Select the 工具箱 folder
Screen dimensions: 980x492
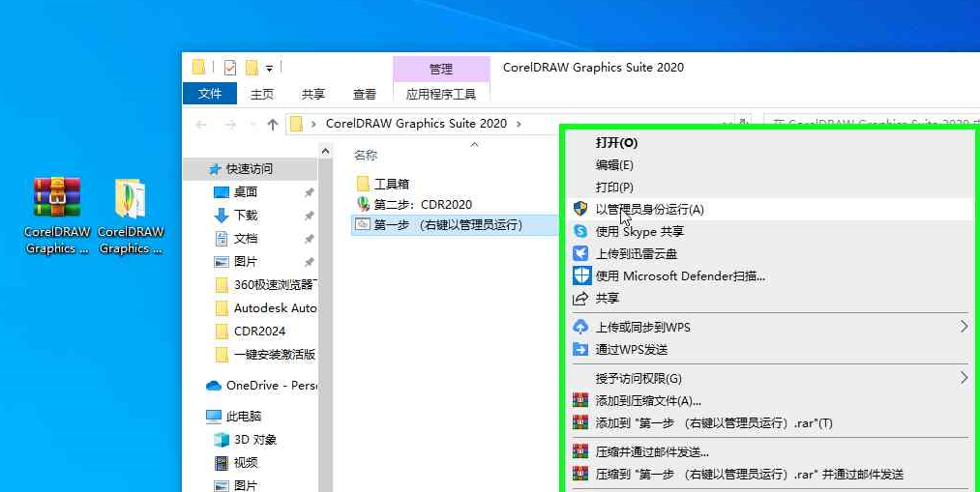coord(382,184)
